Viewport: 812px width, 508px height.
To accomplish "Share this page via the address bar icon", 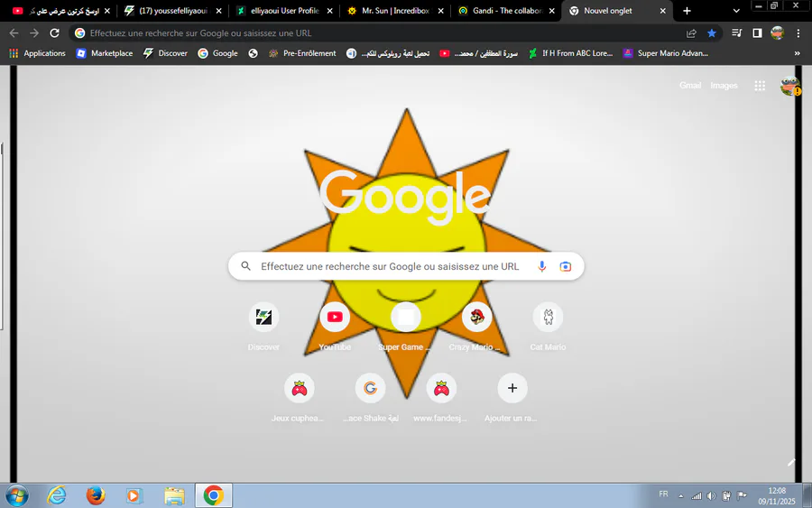I will coord(691,33).
